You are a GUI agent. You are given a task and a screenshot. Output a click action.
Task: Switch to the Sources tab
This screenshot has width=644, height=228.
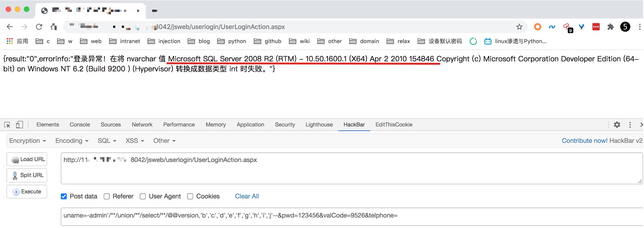111,125
